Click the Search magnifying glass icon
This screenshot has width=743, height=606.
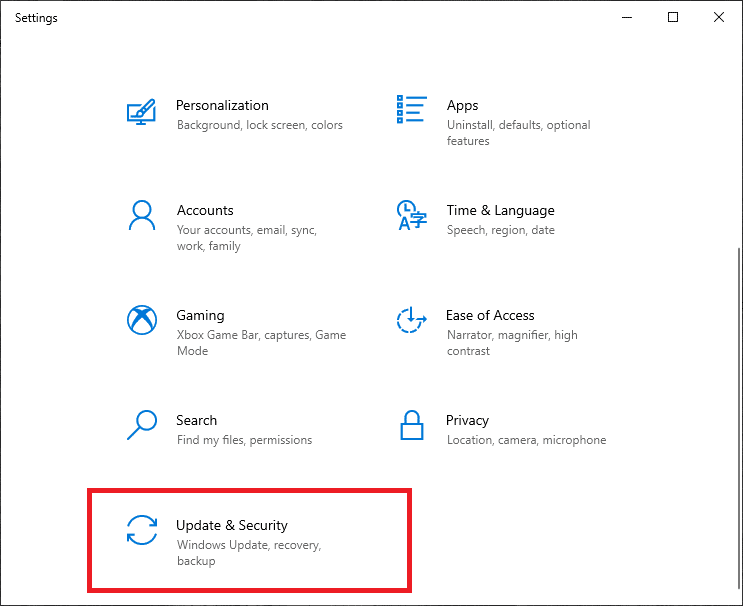(141, 425)
